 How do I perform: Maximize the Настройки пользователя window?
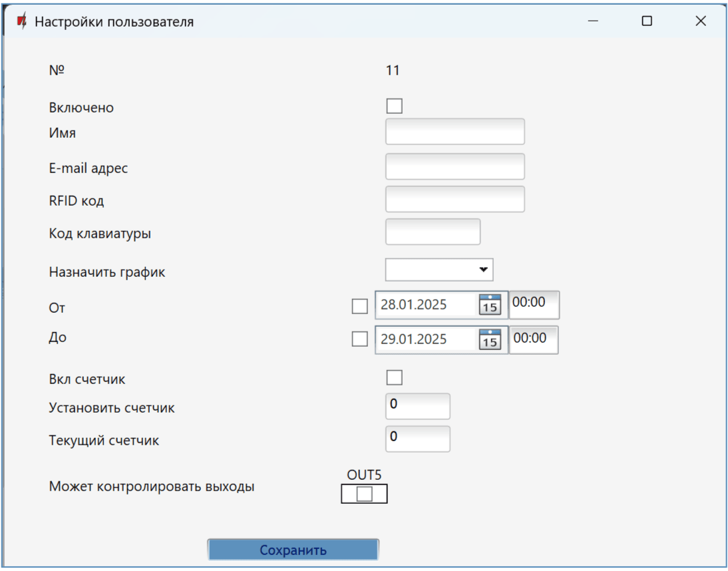646,21
